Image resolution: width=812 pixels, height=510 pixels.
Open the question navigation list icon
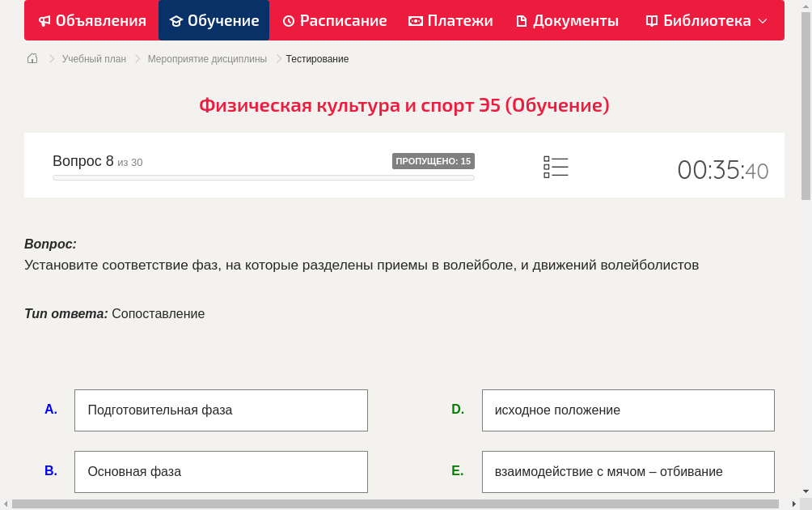[x=556, y=166]
